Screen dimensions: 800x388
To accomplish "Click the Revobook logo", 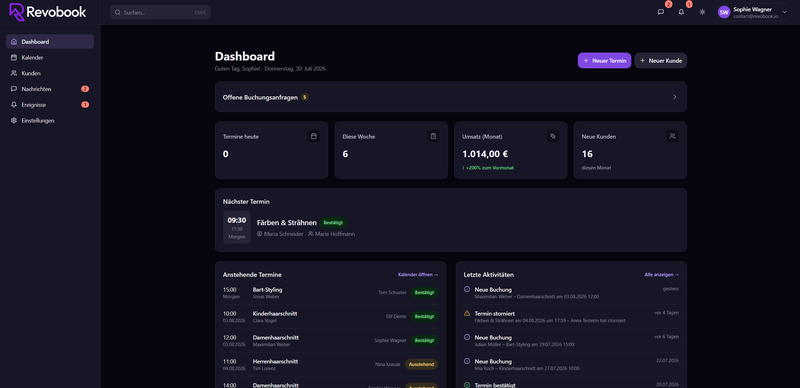I will click(x=48, y=12).
